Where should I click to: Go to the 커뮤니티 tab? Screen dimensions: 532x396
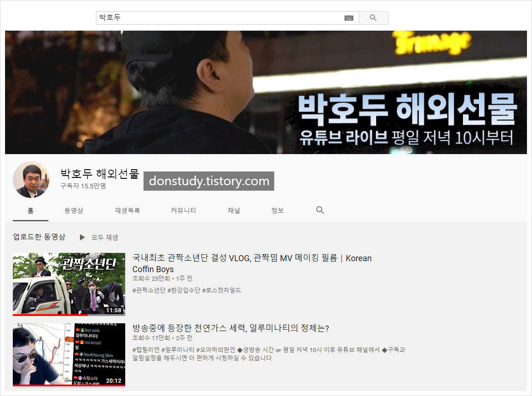coord(183,211)
